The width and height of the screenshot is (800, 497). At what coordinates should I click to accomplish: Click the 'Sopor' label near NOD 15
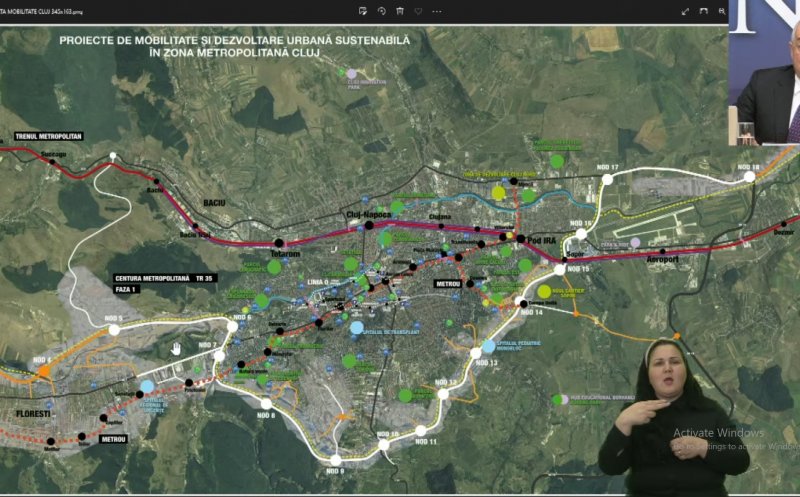[575, 254]
